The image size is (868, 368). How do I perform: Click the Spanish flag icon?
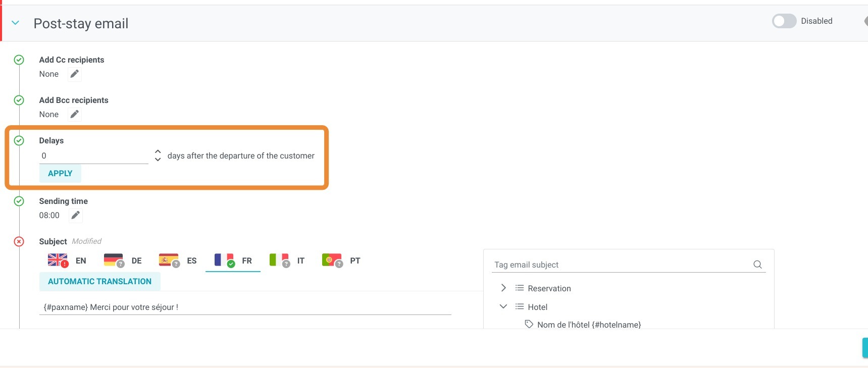click(x=169, y=260)
